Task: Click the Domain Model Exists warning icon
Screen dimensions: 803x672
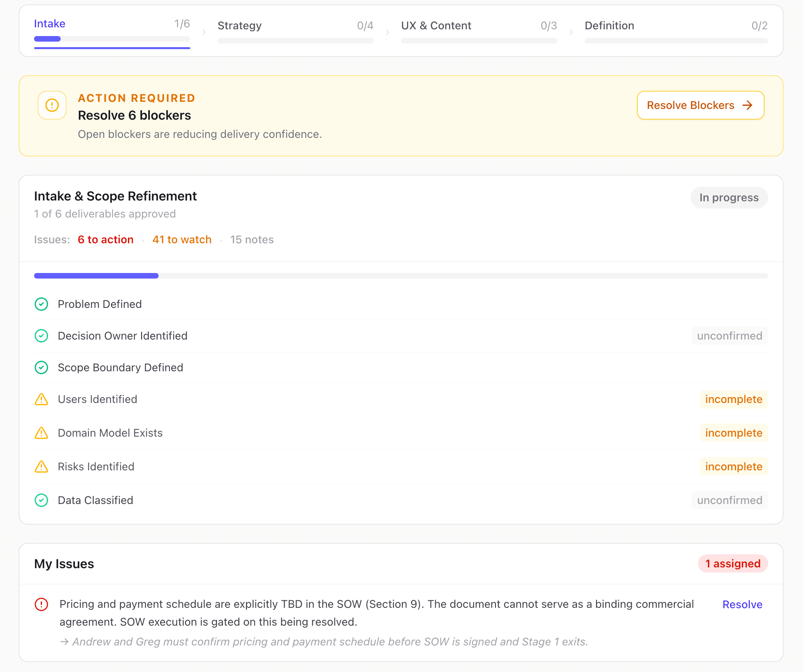Action: (x=41, y=433)
